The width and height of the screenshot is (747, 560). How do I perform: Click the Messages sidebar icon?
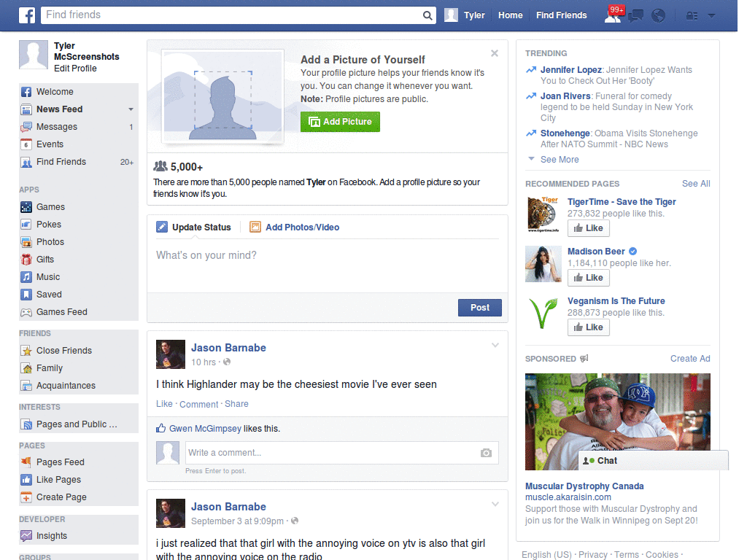click(26, 127)
